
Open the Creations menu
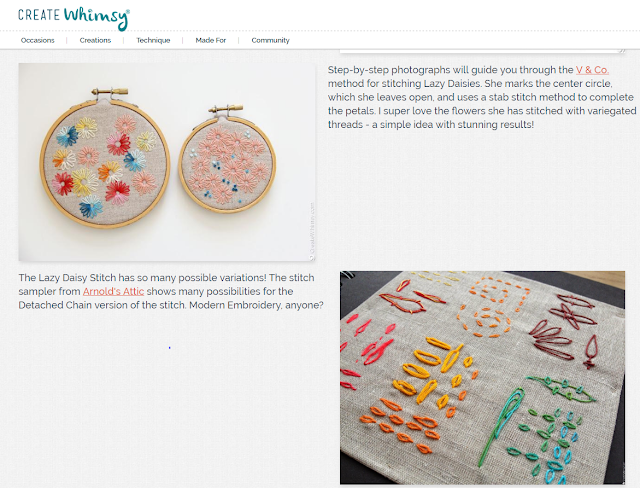tap(95, 40)
